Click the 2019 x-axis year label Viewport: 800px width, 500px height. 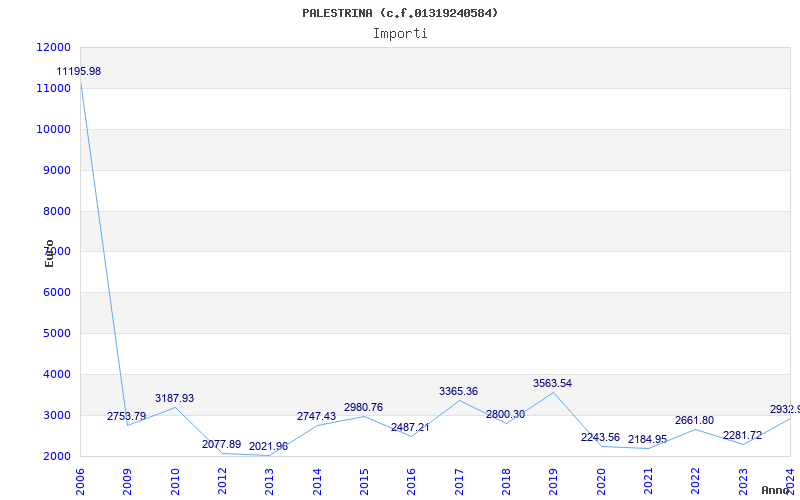pos(553,482)
